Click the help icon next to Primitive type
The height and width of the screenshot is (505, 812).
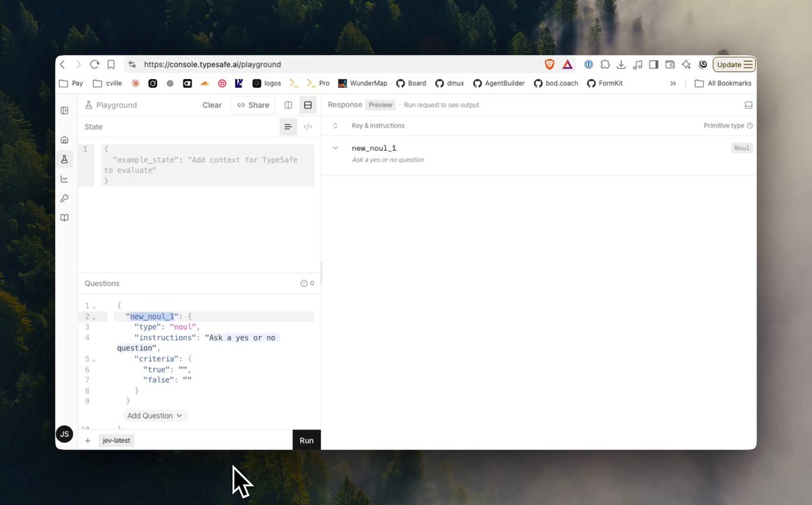coord(750,126)
